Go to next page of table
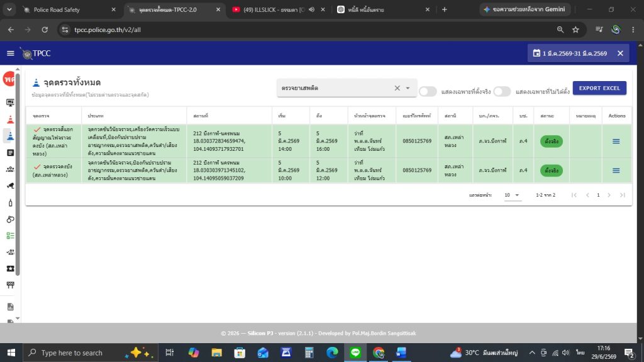Image resolution: width=644 pixels, height=362 pixels. pos(609,195)
